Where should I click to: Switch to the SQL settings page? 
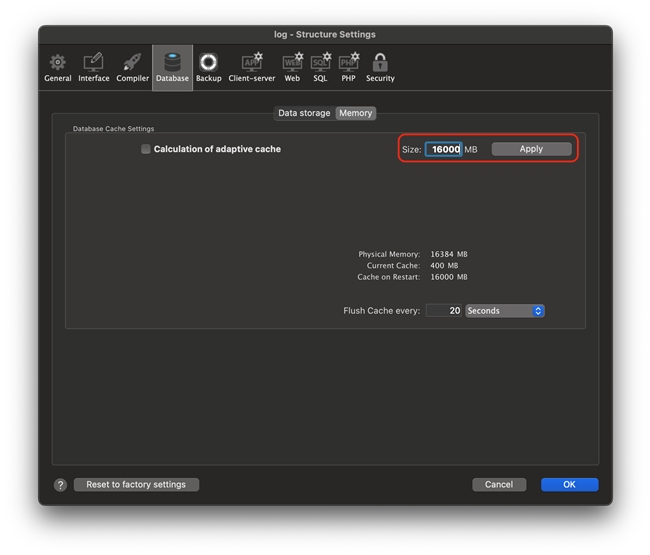pyautogui.click(x=320, y=67)
